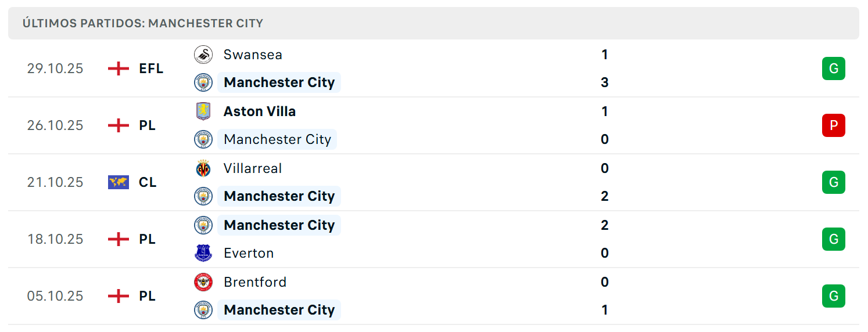
Task: Click green G badge for Brentford match
Action: click(834, 296)
